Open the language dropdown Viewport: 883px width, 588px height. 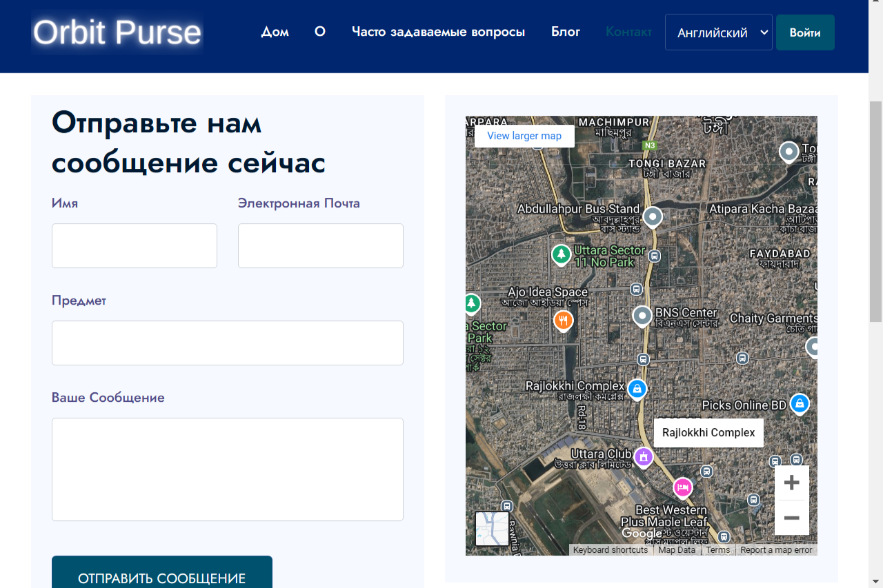[x=718, y=32]
